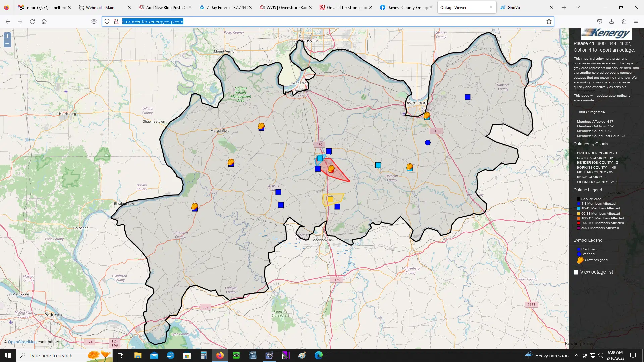Click the map zoom in plus button

[x=7, y=36]
